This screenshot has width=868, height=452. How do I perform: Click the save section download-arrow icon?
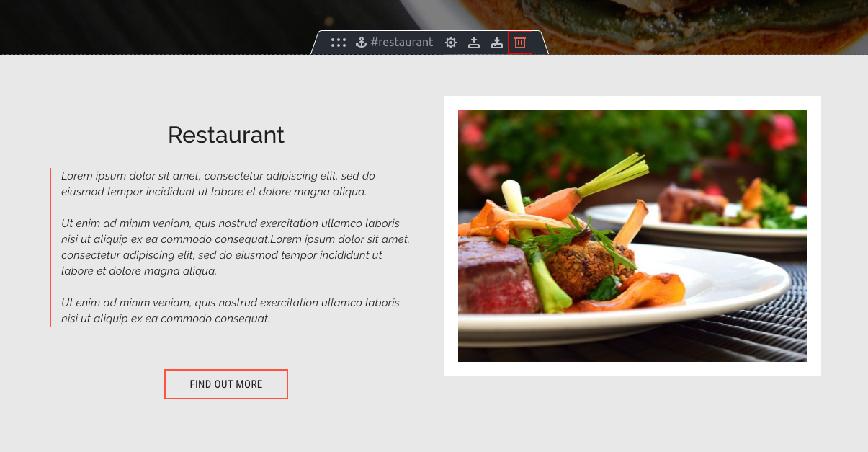click(497, 43)
